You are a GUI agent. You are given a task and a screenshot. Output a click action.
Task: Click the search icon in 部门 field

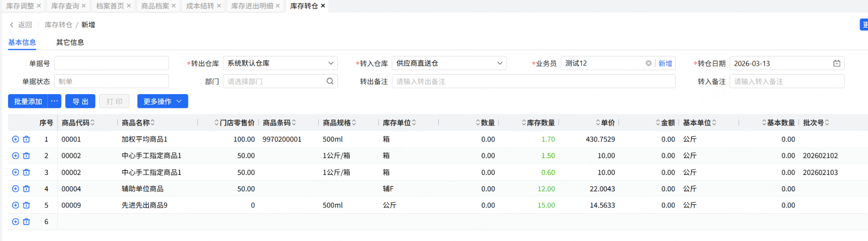pyautogui.click(x=330, y=81)
